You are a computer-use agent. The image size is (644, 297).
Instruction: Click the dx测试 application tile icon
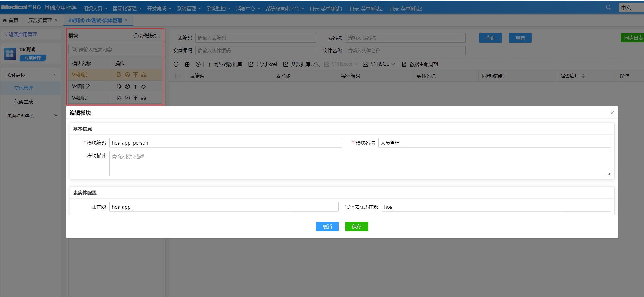[x=10, y=54]
